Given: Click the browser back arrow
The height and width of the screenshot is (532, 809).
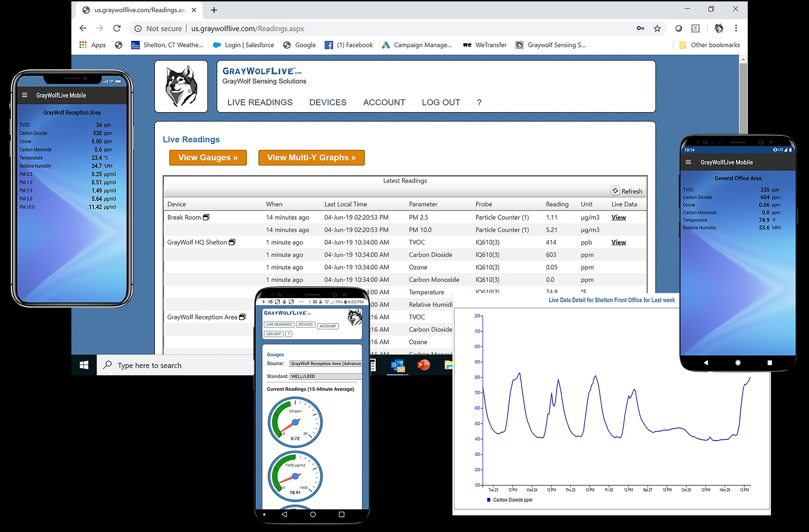Looking at the screenshot, I should (83, 28).
